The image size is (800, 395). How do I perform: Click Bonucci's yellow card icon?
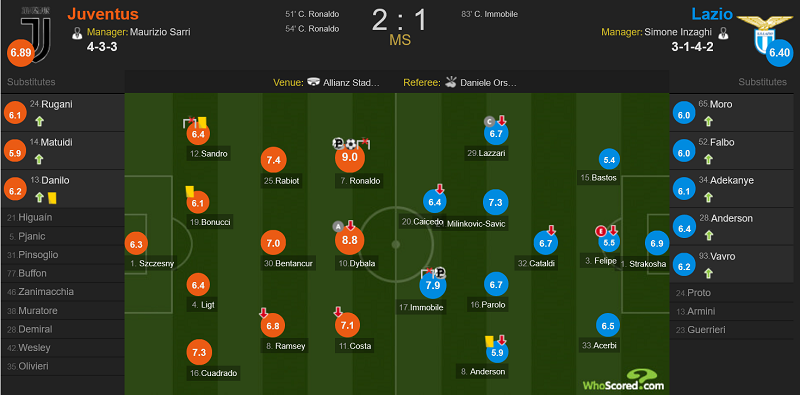tap(190, 191)
